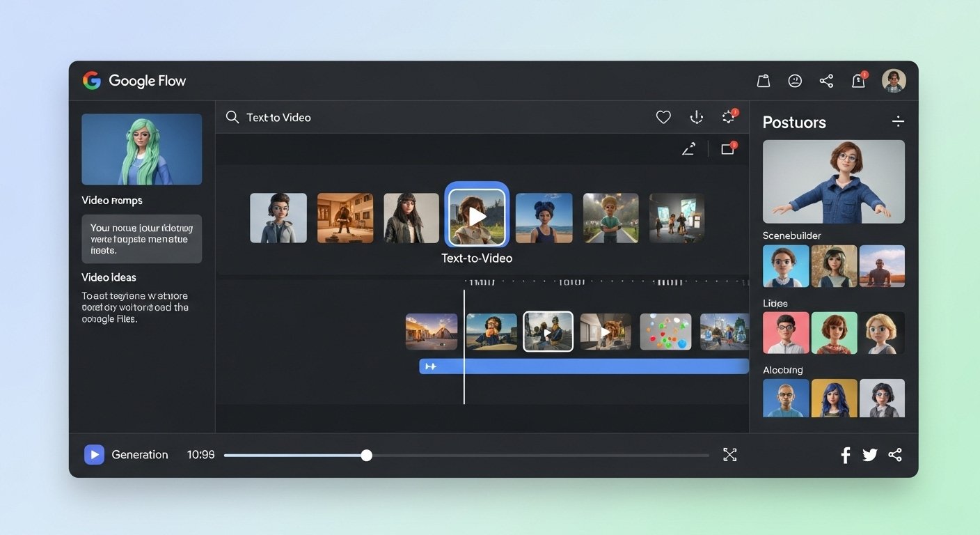Open the shopping bag icon
980x535 pixels.
[x=764, y=81]
